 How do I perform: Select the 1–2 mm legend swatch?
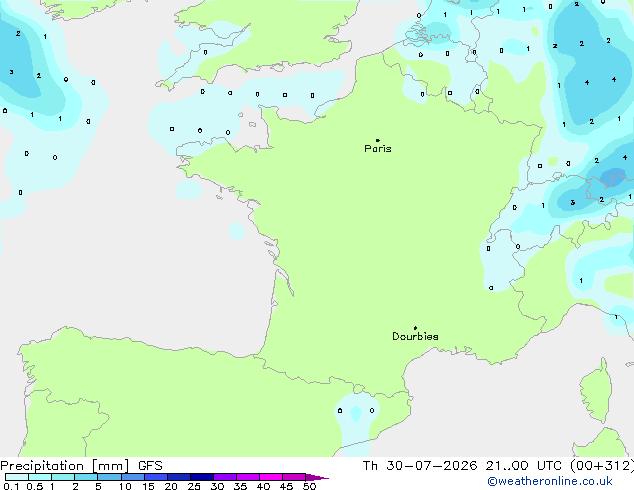[63, 477]
